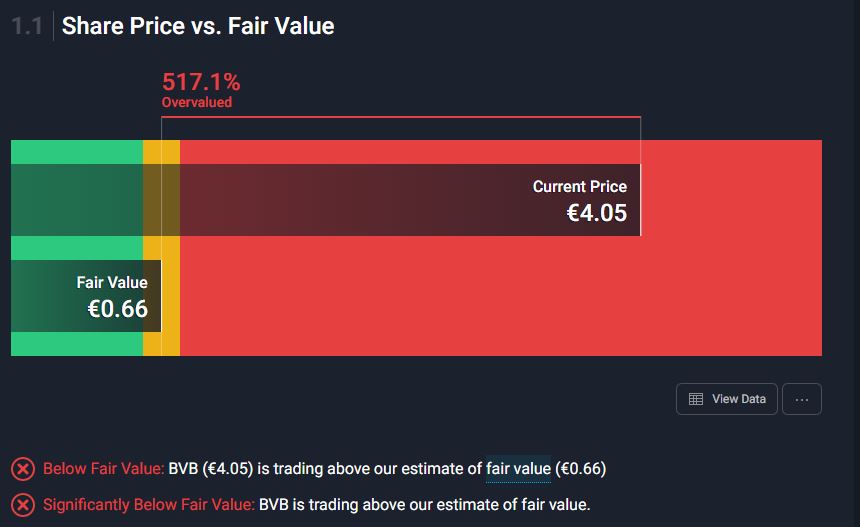The width and height of the screenshot is (860, 527).
Task: Click the €0.66 value in the bar
Action: (117, 309)
